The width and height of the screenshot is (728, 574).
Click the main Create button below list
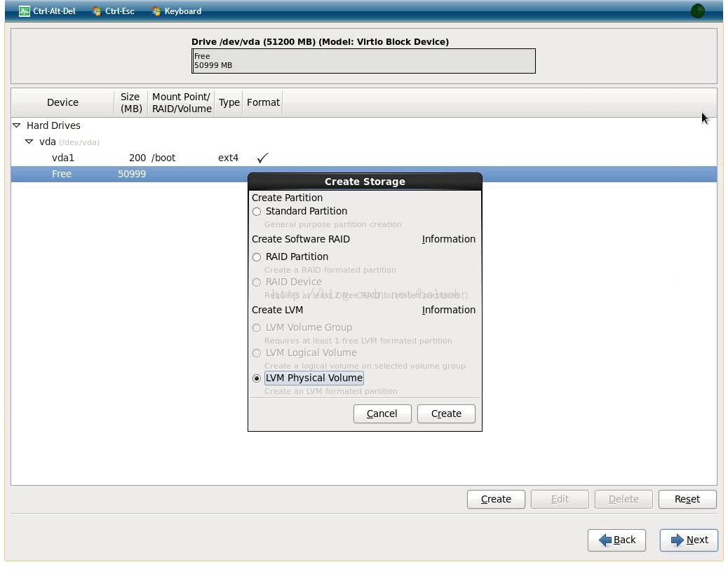(496, 499)
